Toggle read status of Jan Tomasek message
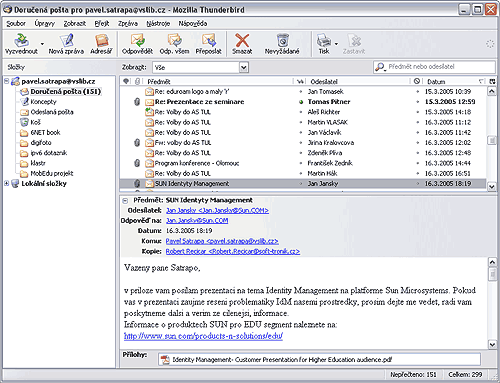Viewport: 500px width, 383px height. click(301, 92)
